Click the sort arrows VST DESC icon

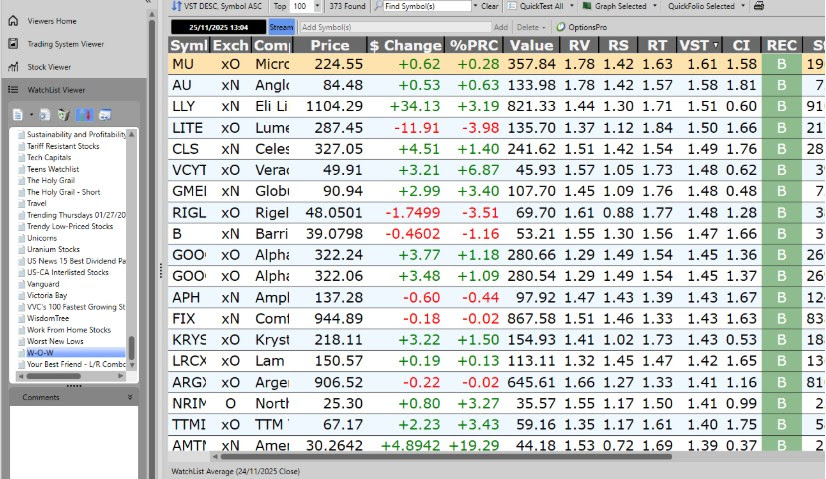(176, 6)
